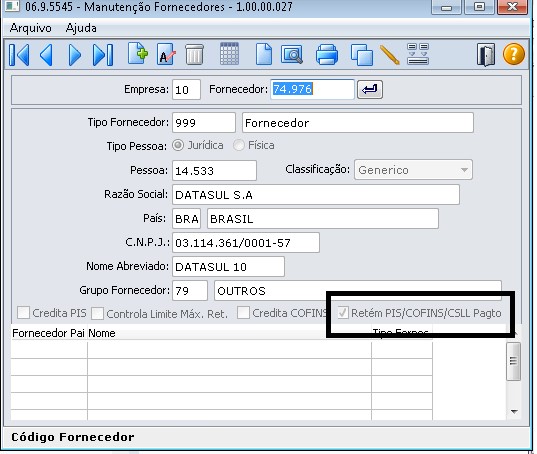
Task: Click the yellow pencil icon
Action: (x=390, y=55)
